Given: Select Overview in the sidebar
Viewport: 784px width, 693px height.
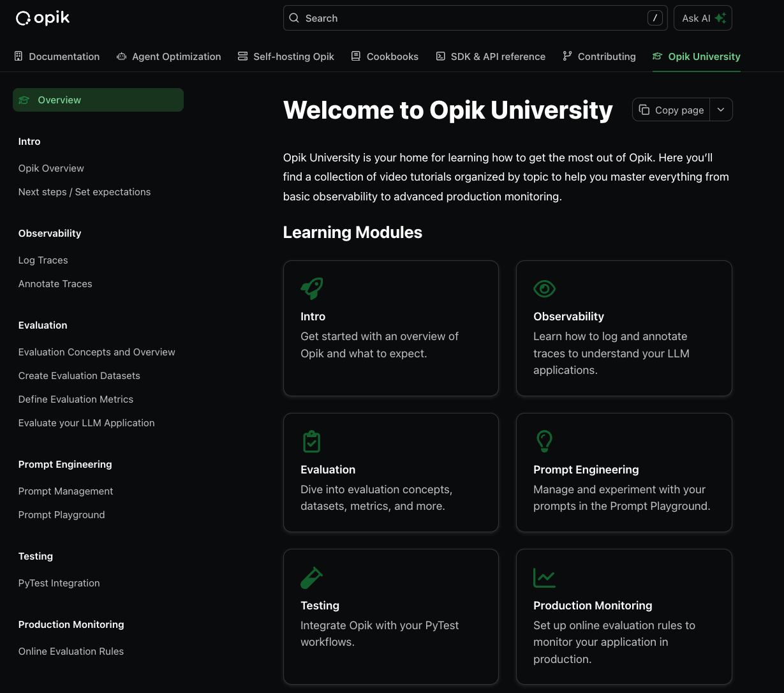Looking at the screenshot, I should (x=98, y=100).
